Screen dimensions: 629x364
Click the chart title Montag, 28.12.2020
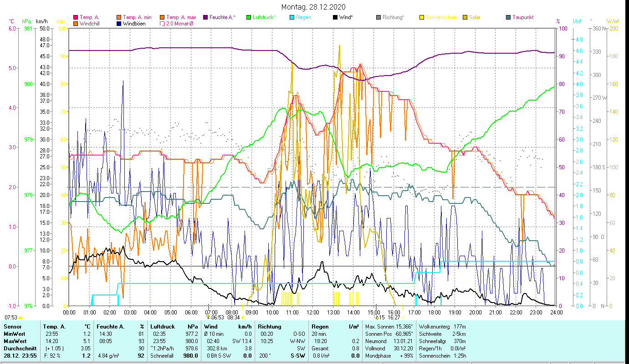click(x=313, y=7)
